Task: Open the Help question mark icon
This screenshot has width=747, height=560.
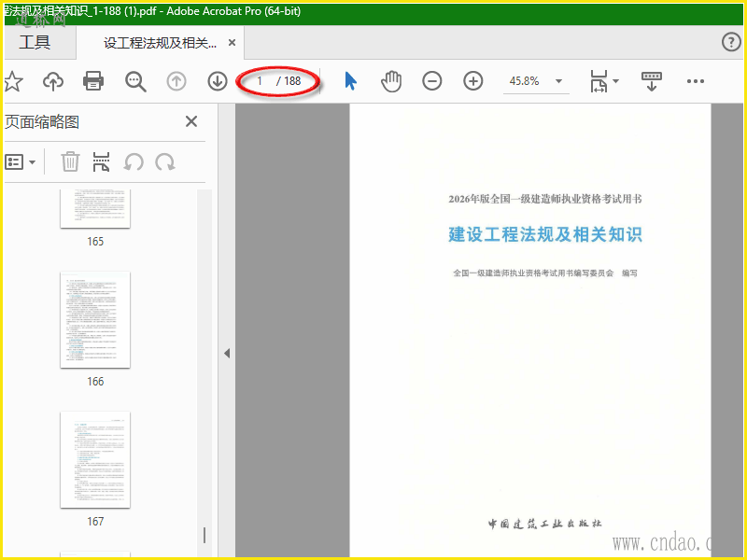Action: click(x=731, y=42)
